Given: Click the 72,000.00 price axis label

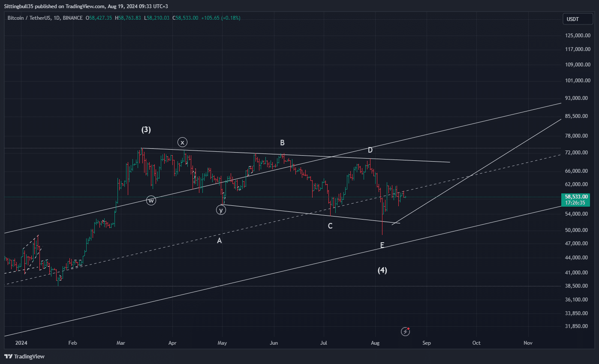Looking at the screenshot, I should click(577, 153).
